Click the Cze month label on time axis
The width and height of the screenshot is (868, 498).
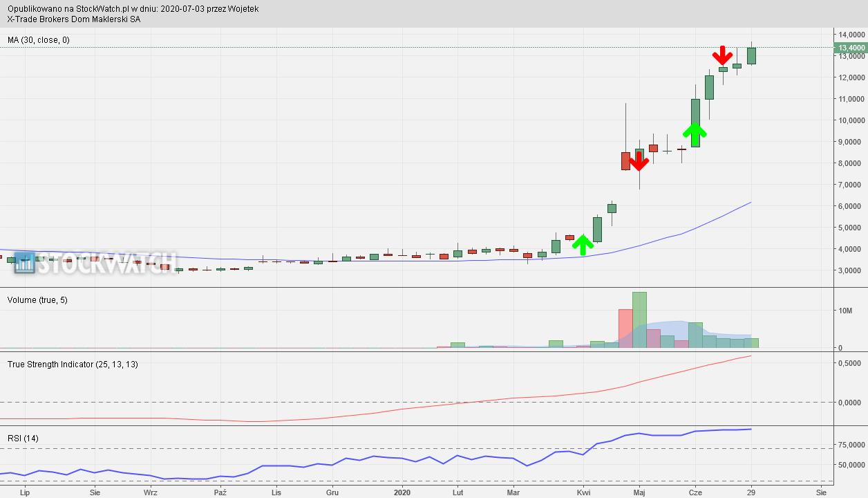(695, 492)
